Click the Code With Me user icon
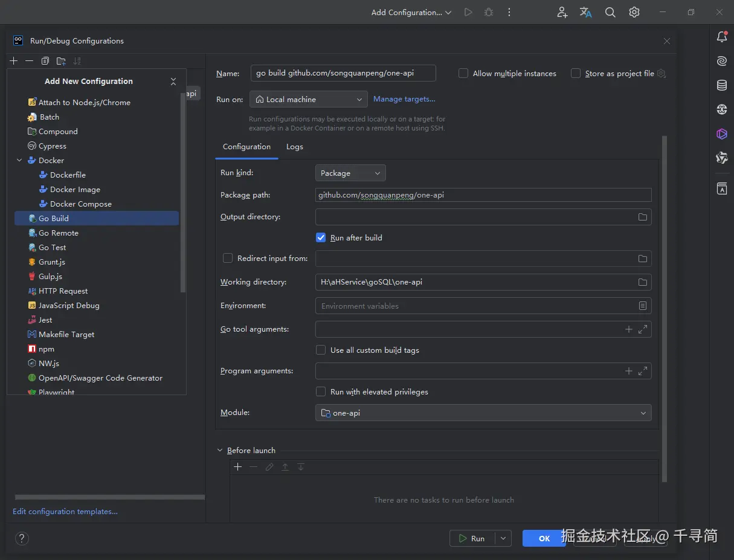 [562, 12]
